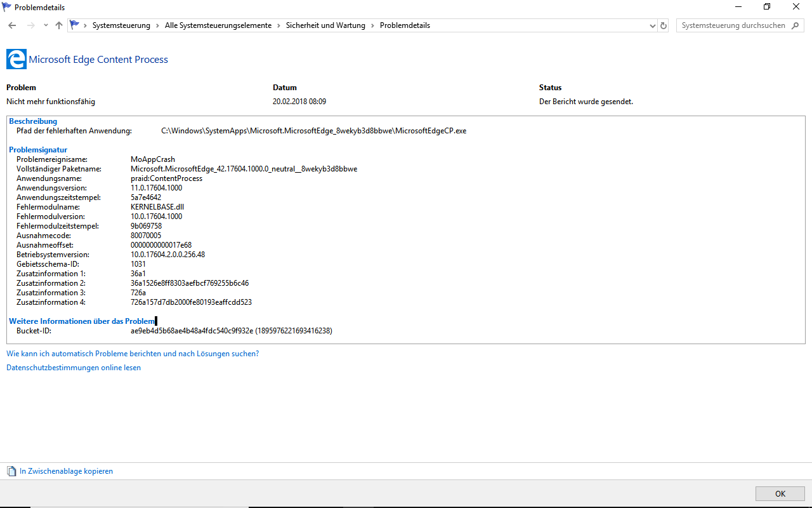Close the Problemdetails window
Image resolution: width=812 pixels, height=508 pixels.
point(796,7)
